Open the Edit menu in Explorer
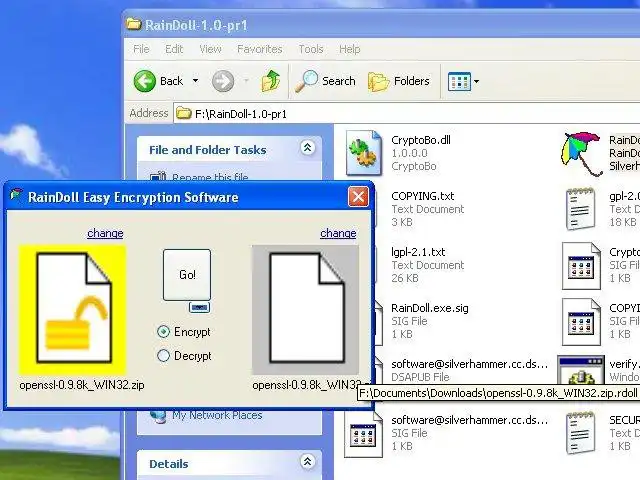 pyautogui.click(x=174, y=49)
